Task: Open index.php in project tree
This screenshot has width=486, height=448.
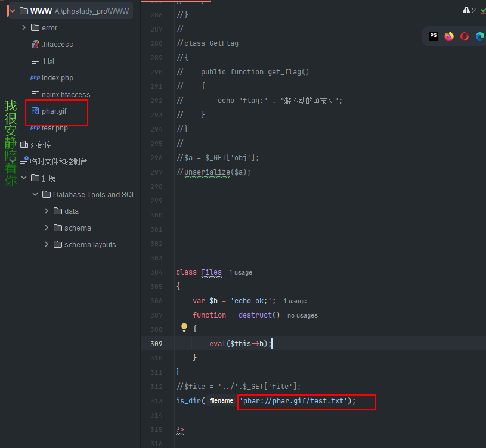Action: pos(57,78)
